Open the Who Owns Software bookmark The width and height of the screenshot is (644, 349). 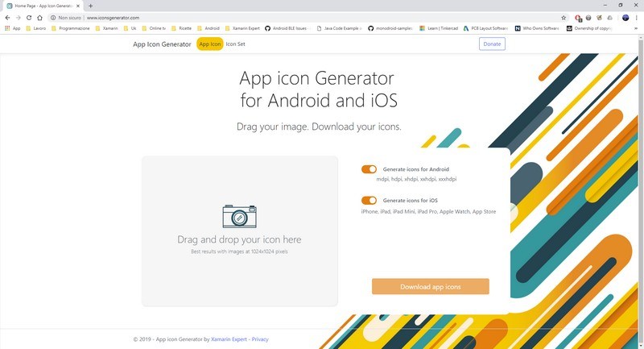[x=537, y=28]
